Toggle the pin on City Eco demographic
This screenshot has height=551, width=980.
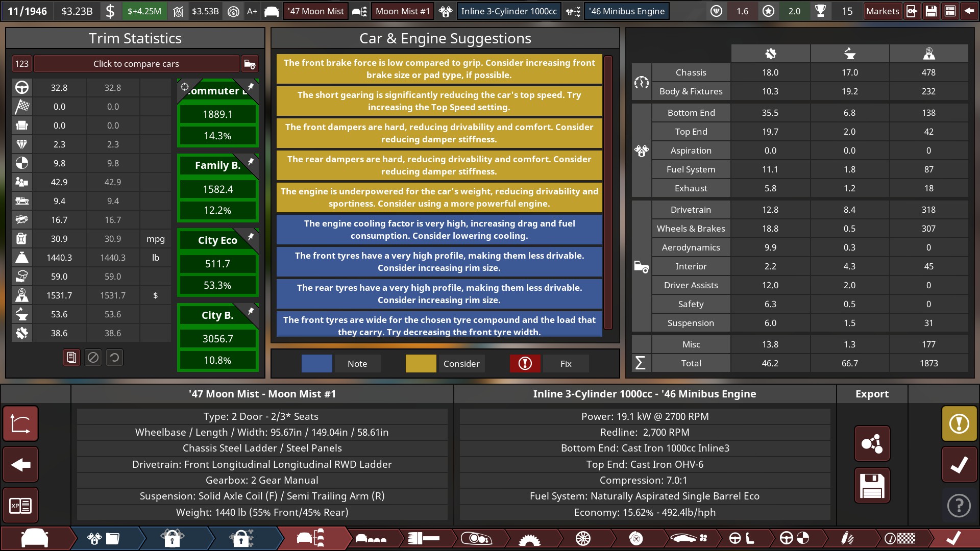click(251, 237)
